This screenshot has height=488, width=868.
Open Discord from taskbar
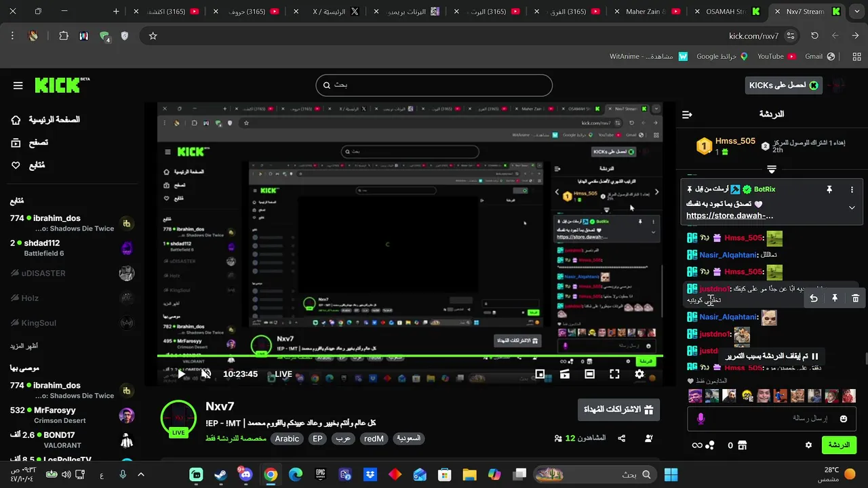pyautogui.click(x=245, y=474)
